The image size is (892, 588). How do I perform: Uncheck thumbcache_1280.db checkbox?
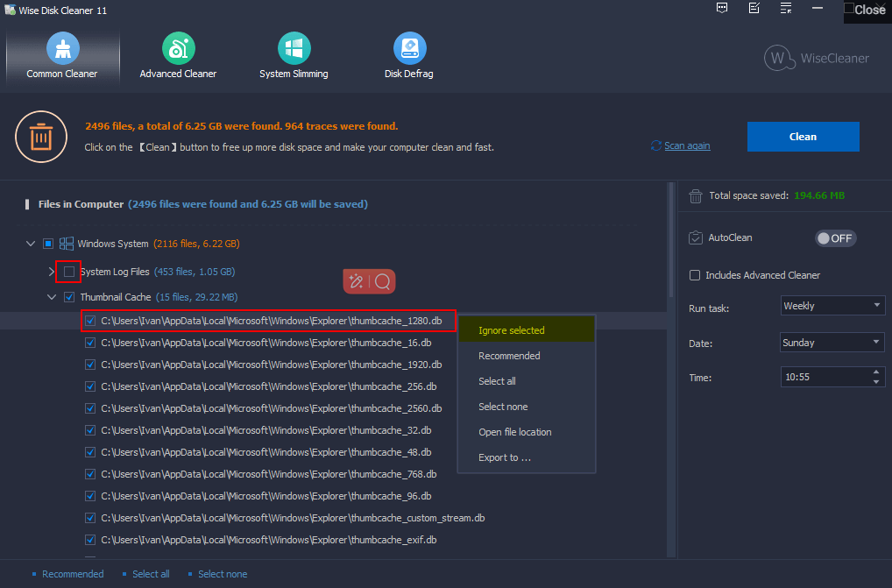(x=90, y=321)
